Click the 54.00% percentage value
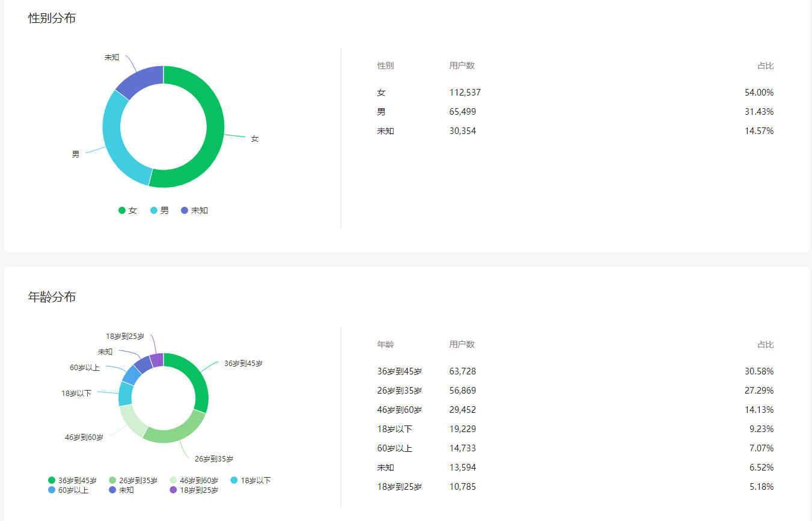This screenshot has height=521, width=812. (x=759, y=93)
